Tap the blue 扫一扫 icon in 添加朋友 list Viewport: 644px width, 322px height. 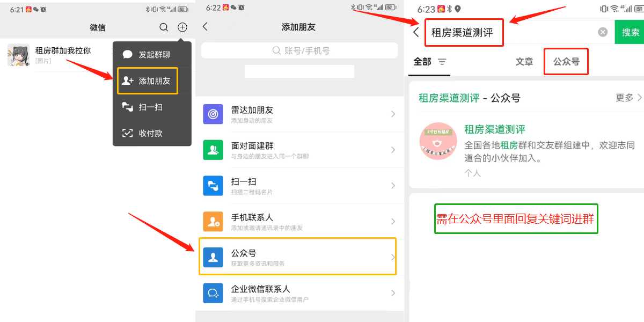pyautogui.click(x=213, y=186)
